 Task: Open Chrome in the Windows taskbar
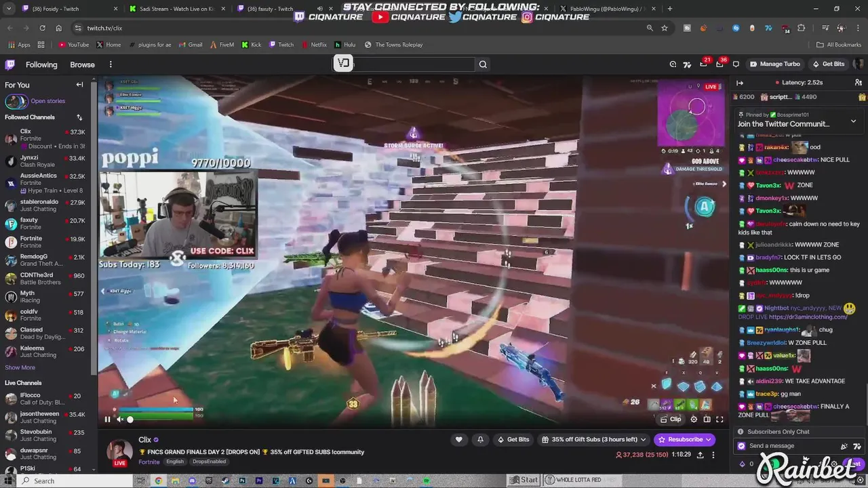coord(158,481)
